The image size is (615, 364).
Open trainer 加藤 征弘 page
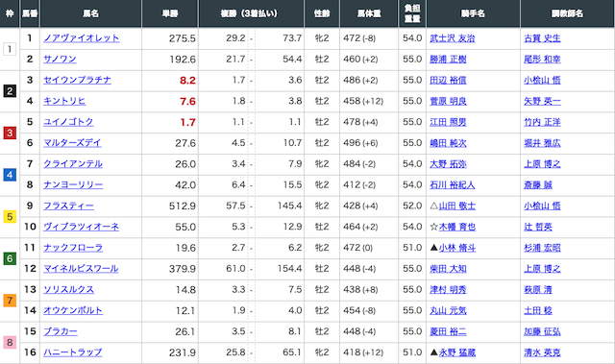[x=542, y=331]
